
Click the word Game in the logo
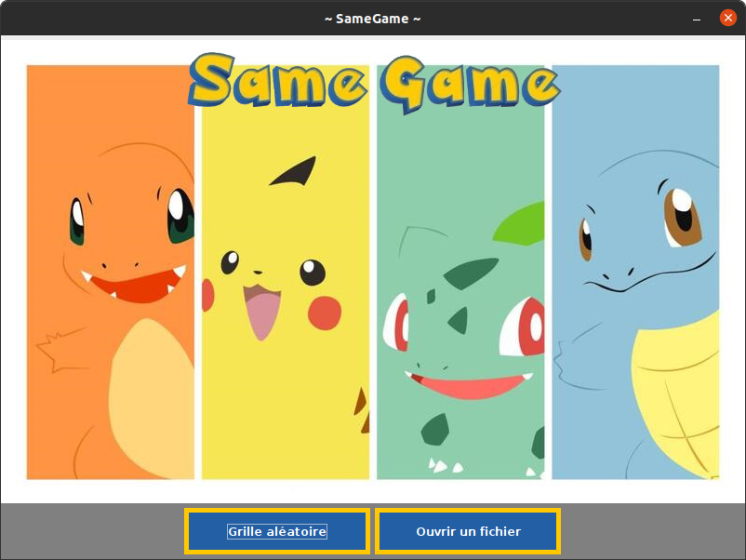click(x=469, y=84)
